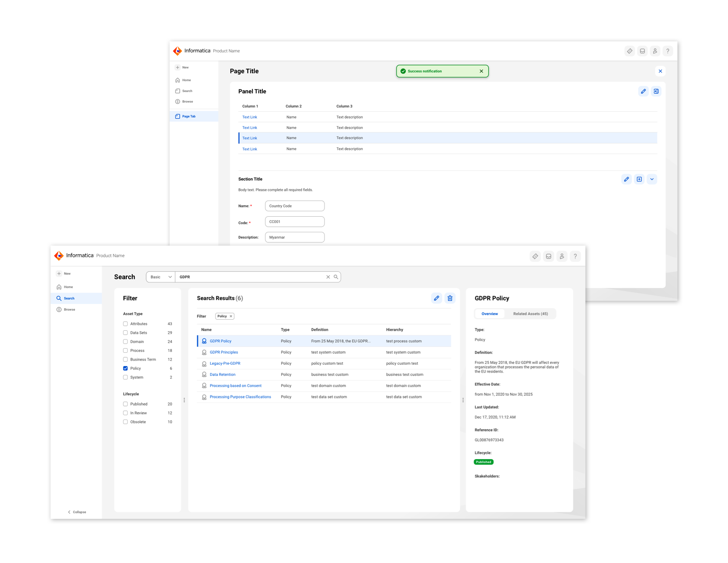Switch to the Related Assets (45) tab
The height and width of the screenshot is (563, 728).
point(530,314)
